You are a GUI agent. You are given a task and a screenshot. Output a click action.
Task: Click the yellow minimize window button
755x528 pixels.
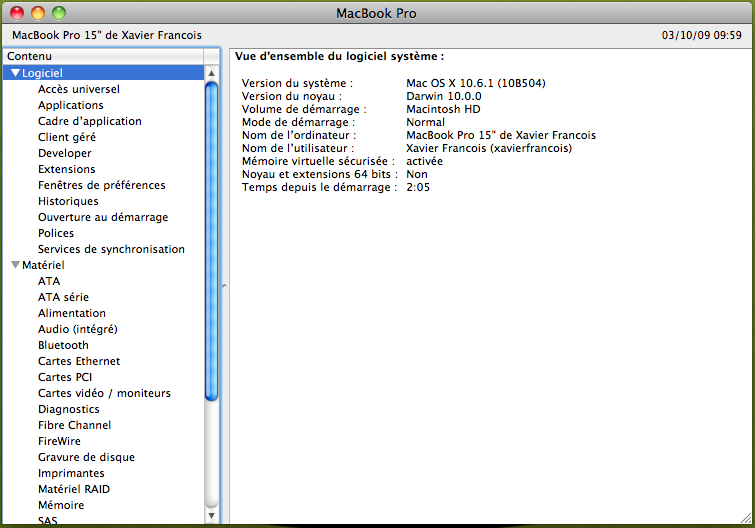38,13
